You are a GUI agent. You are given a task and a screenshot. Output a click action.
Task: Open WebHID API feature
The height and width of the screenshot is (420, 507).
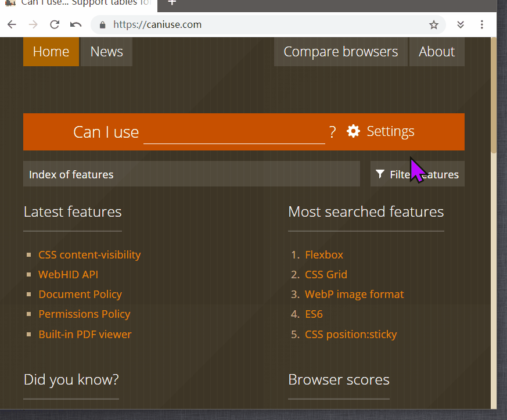pos(68,275)
